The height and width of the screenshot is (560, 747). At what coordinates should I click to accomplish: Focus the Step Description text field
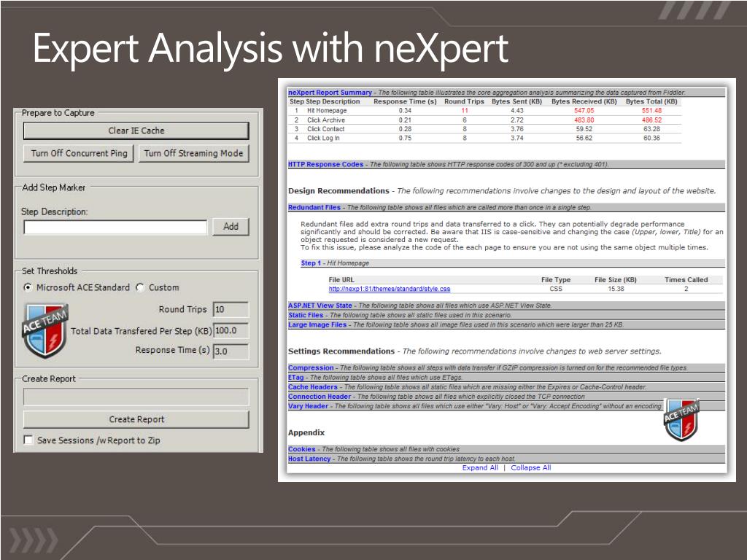click(116, 227)
